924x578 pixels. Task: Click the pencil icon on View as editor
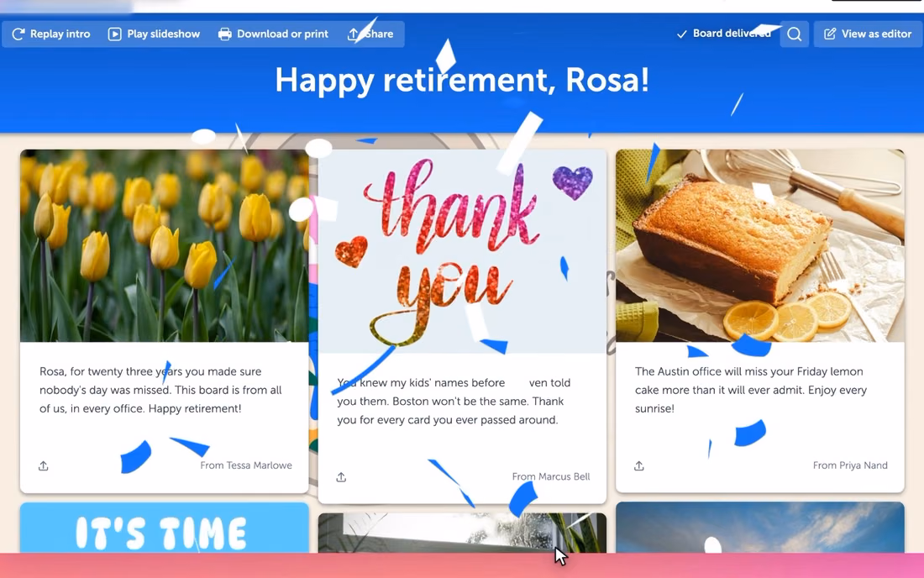pos(830,34)
